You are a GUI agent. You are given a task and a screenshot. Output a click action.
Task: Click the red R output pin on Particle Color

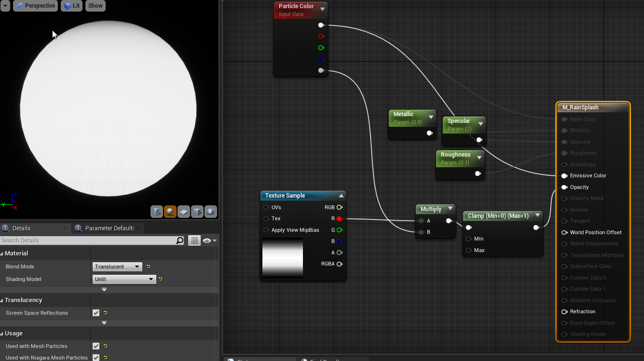tap(321, 36)
